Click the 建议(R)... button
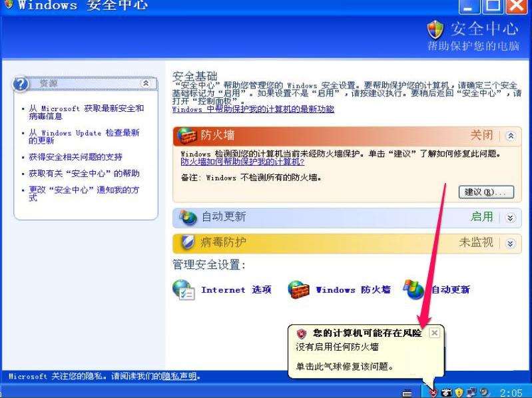Image resolution: width=532 pixels, height=398 pixels. [x=486, y=192]
